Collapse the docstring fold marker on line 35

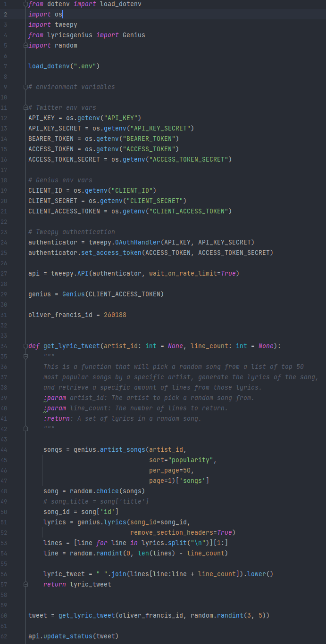pos(25,357)
